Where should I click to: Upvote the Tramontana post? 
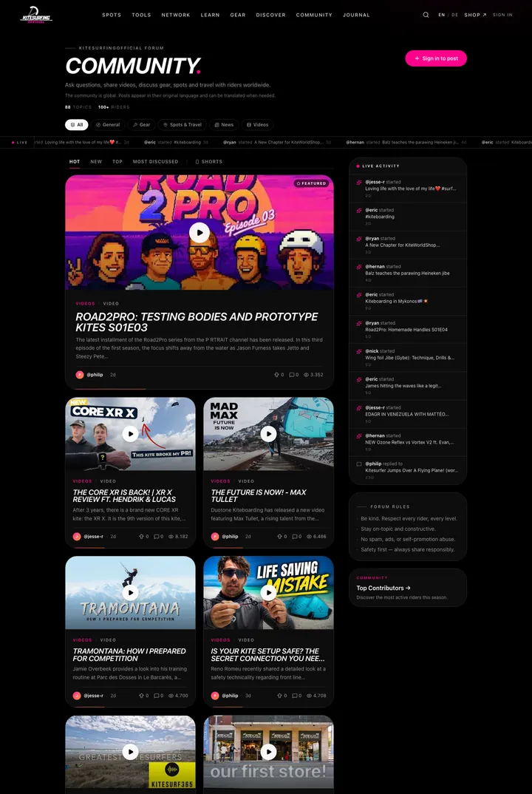(x=142, y=696)
